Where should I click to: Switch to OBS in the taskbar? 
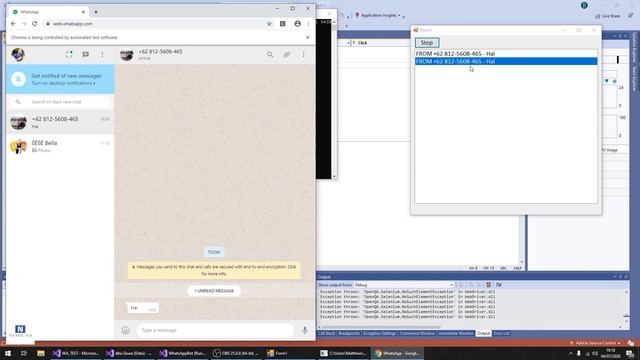tap(237, 353)
